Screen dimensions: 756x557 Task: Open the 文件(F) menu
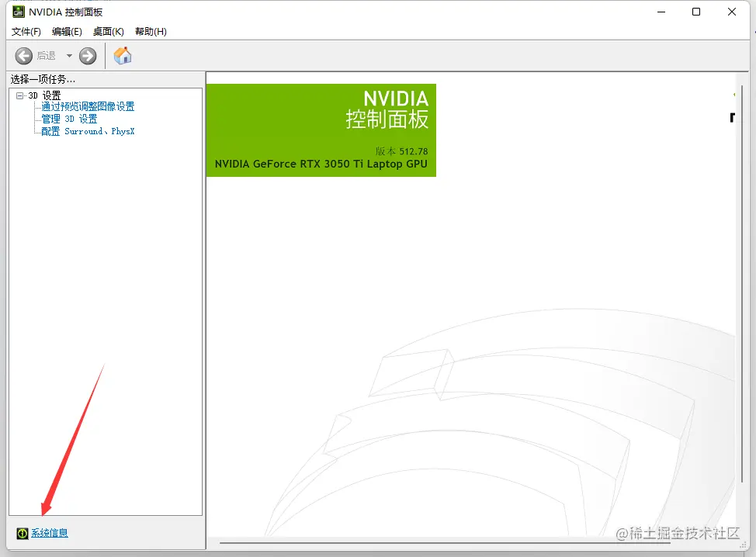click(x=26, y=32)
